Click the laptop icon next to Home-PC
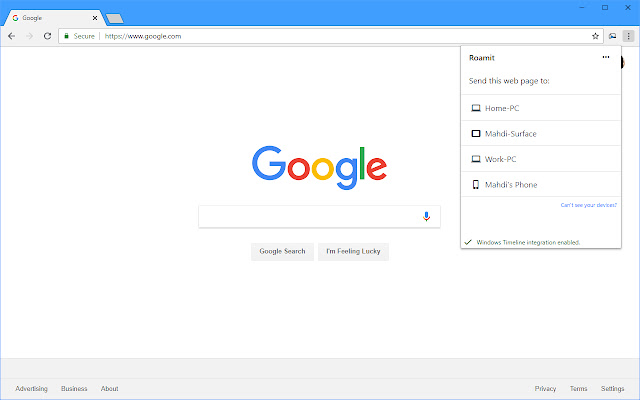This screenshot has width=640, height=400. pos(476,108)
